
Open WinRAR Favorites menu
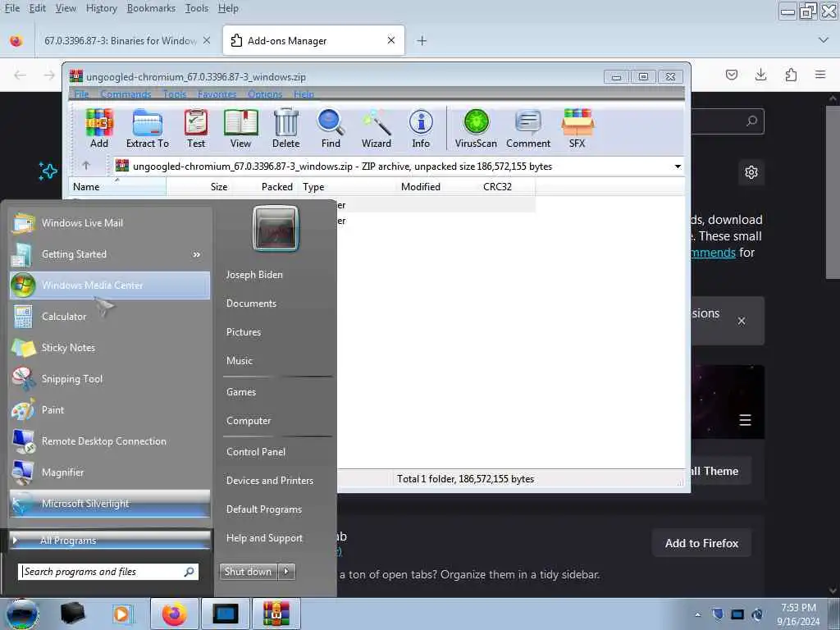(217, 94)
